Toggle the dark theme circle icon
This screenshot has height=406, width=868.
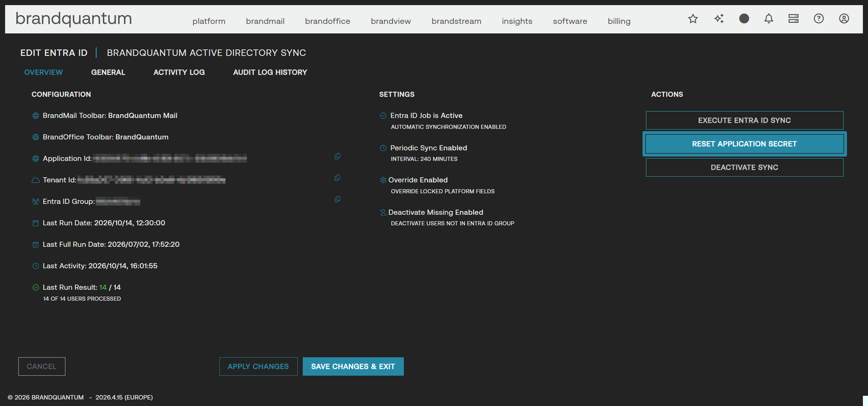coord(744,18)
